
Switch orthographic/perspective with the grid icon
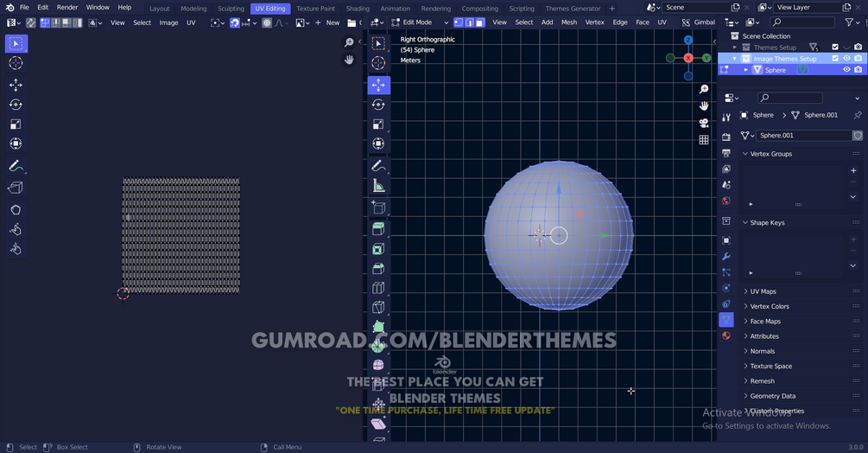pyautogui.click(x=704, y=139)
